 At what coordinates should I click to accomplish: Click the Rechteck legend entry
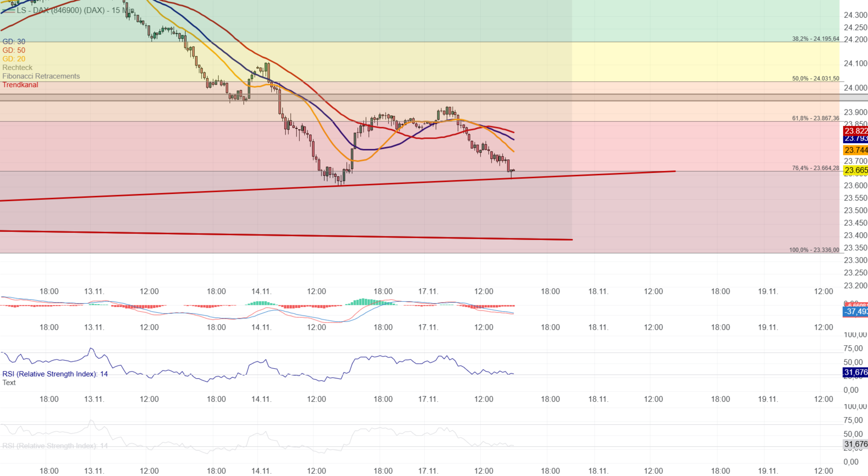[17, 68]
